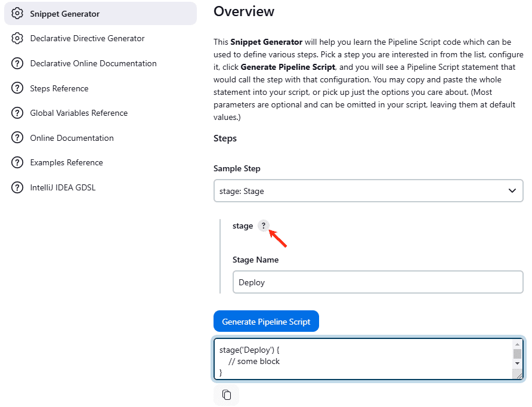Click the Snippet Generator gear icon
532x407 pixels.
(x=17, y=13)
